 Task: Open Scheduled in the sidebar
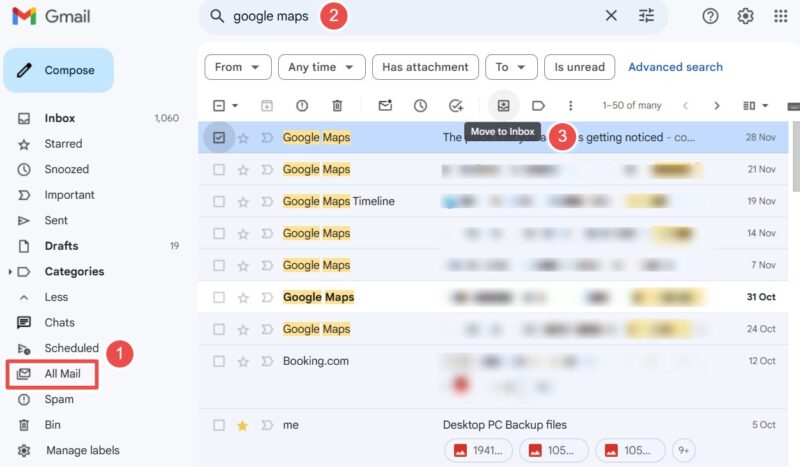point(71,348)
